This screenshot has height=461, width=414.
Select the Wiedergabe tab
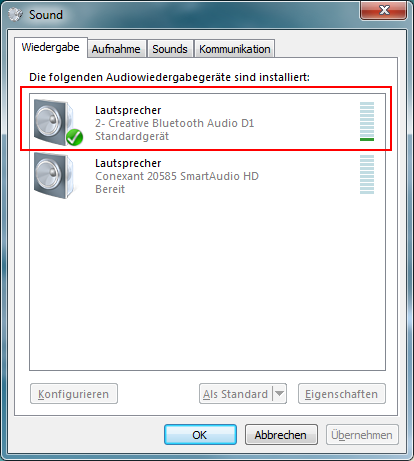point(51,47)
